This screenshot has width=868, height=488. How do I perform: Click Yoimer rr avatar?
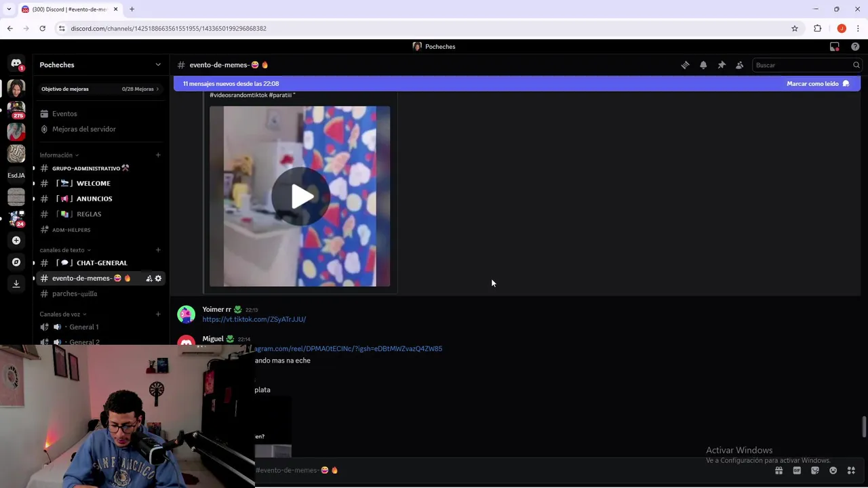click(186, 314)
